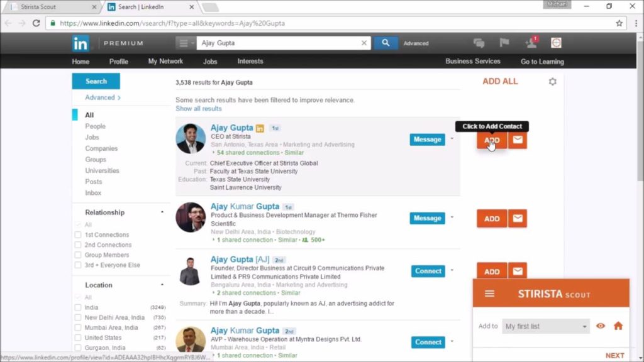The width and height of the screenshot is (644, 362).
Task: Open the Chrome three-dot menu
Action: [x=636, y=23]
